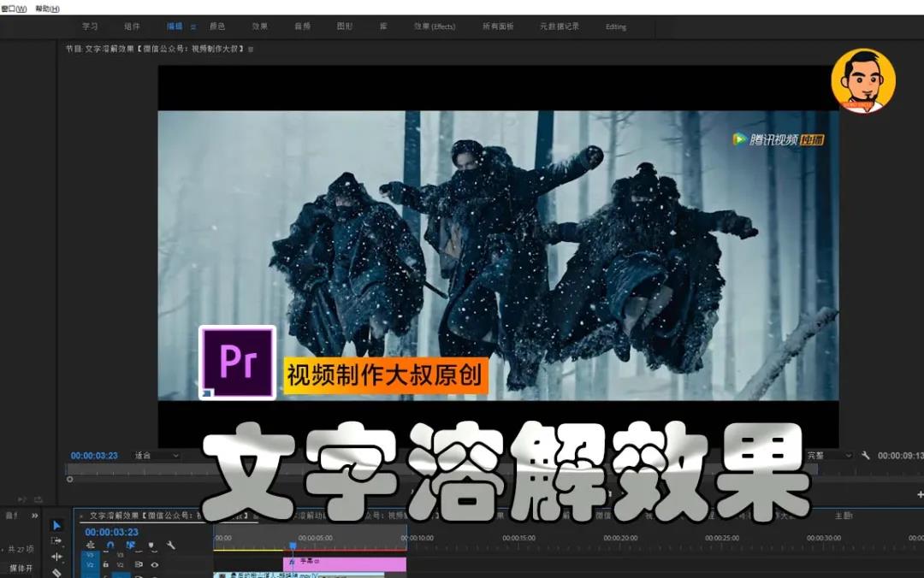This screenshot has height=578, width=924.
Task: Toggle timeline Snap magnet icon
Action: (x=110, y=546)
